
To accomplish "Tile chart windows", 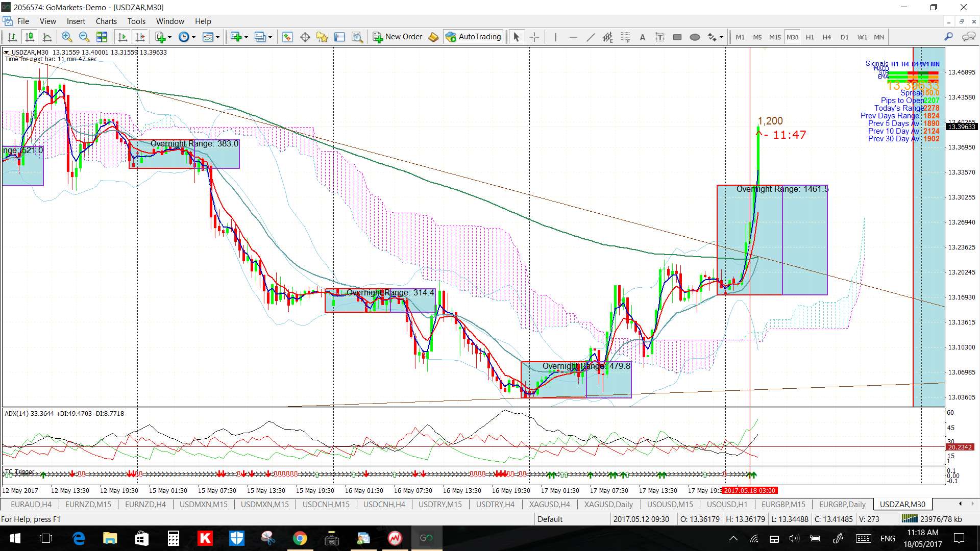I will pyautogui.click(x=102, y=37).
